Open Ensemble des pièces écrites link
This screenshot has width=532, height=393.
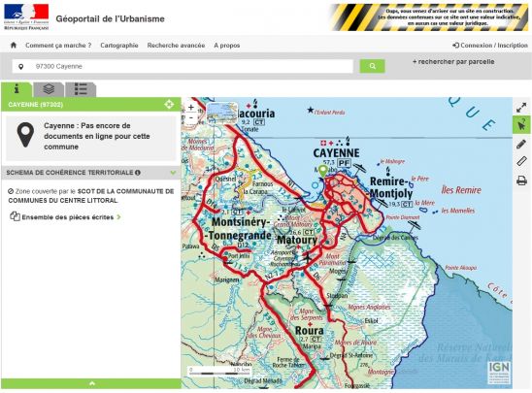[x=68, y=217]
